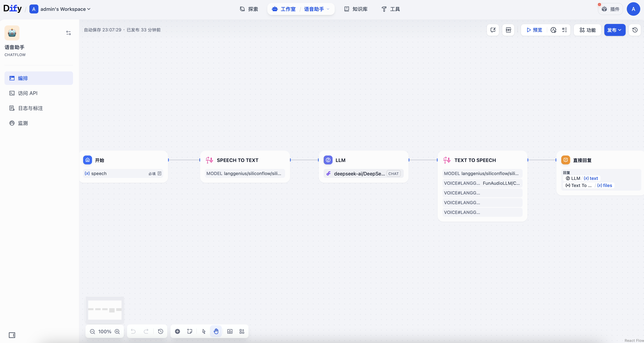Toggle hand pan mode
The width and height of the screenshot is (644, 343).
(216, 331)
